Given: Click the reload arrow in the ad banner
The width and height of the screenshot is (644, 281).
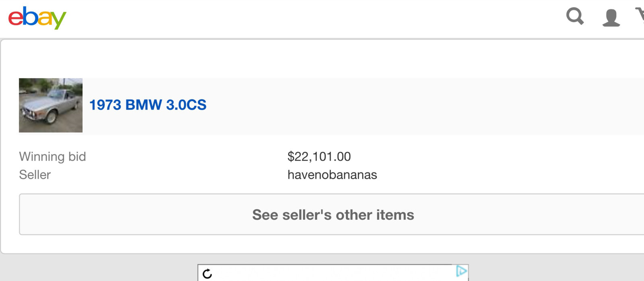Looking at the screenshot, I should click(207, 274).
